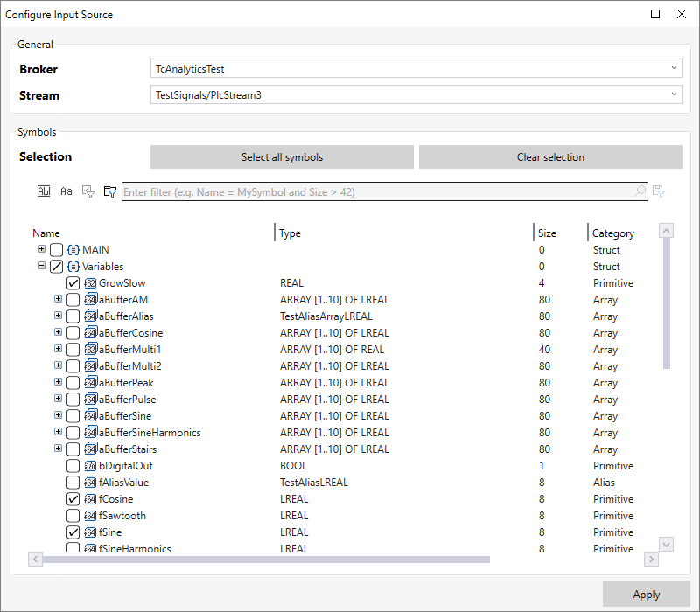700x612 pixels.
Task: Click the array icon of aBufferSineHarmonics
Action: click(x=91, y=432)
